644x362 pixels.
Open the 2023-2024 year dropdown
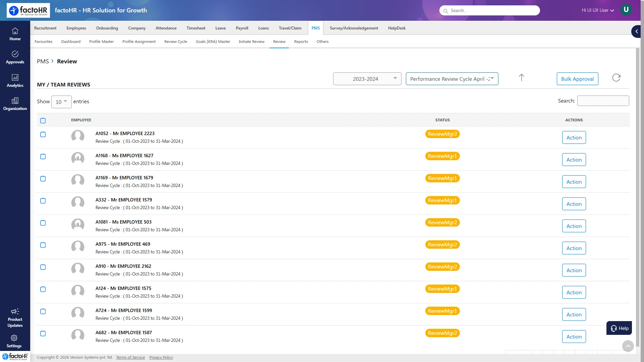click(x=367, y=79)
